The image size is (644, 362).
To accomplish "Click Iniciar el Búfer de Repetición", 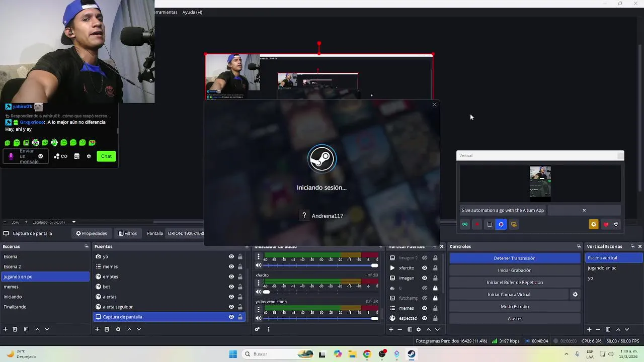I will point(515,283).
